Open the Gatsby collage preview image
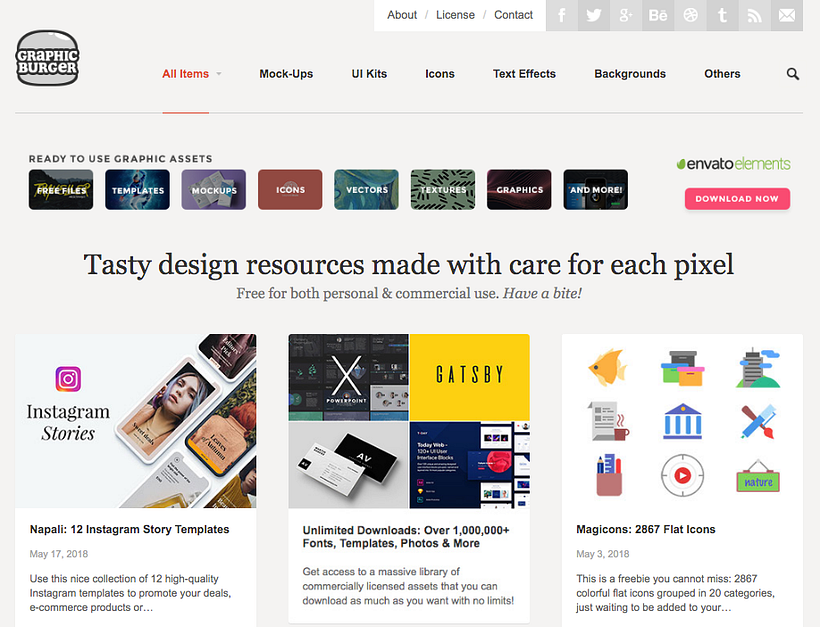The height and width of the screenshot is (627, 820). click(x=409, y=421)
